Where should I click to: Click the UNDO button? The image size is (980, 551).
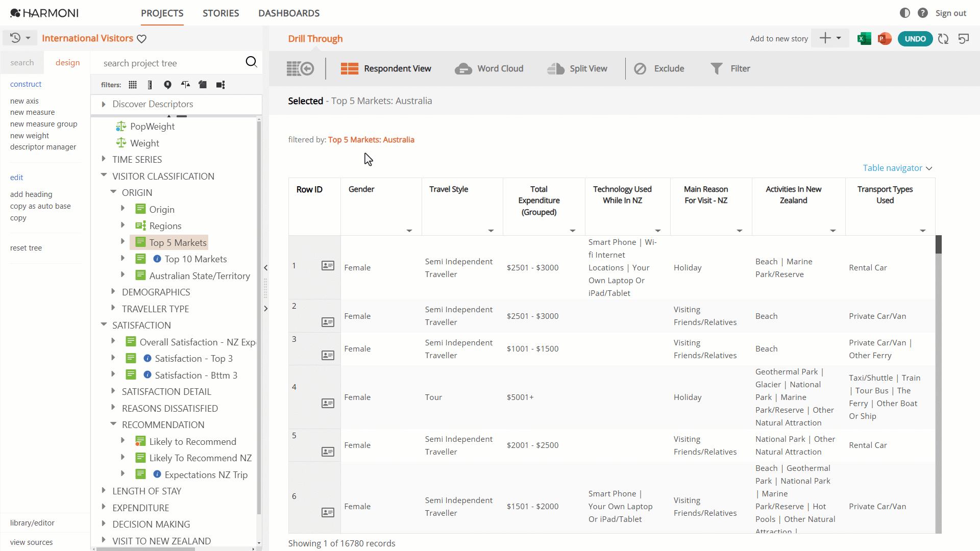click(x=915, y=39)
